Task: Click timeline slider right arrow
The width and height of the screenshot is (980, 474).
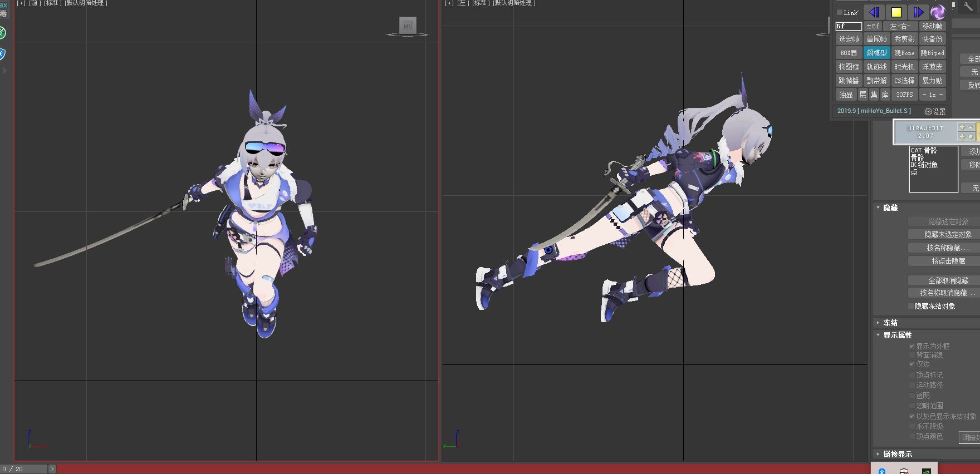Action: [52, 469]
